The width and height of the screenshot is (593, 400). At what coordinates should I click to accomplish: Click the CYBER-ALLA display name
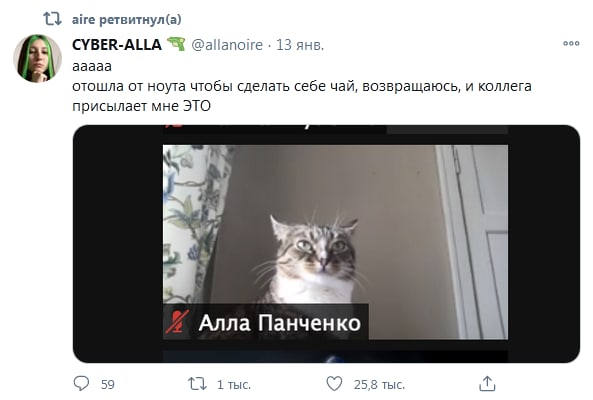pos(116,45)
